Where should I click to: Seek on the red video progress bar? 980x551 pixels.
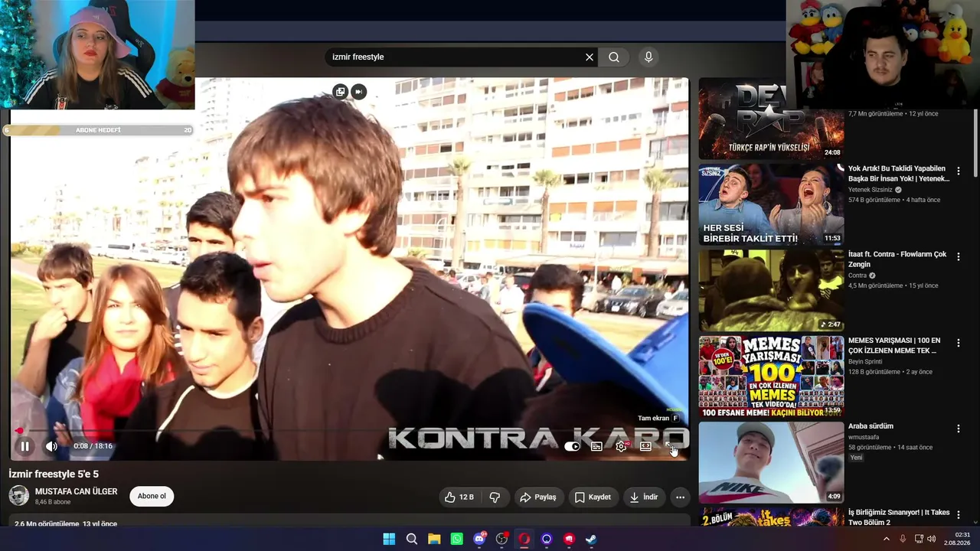pyautogui.click(x=349, y=431)
